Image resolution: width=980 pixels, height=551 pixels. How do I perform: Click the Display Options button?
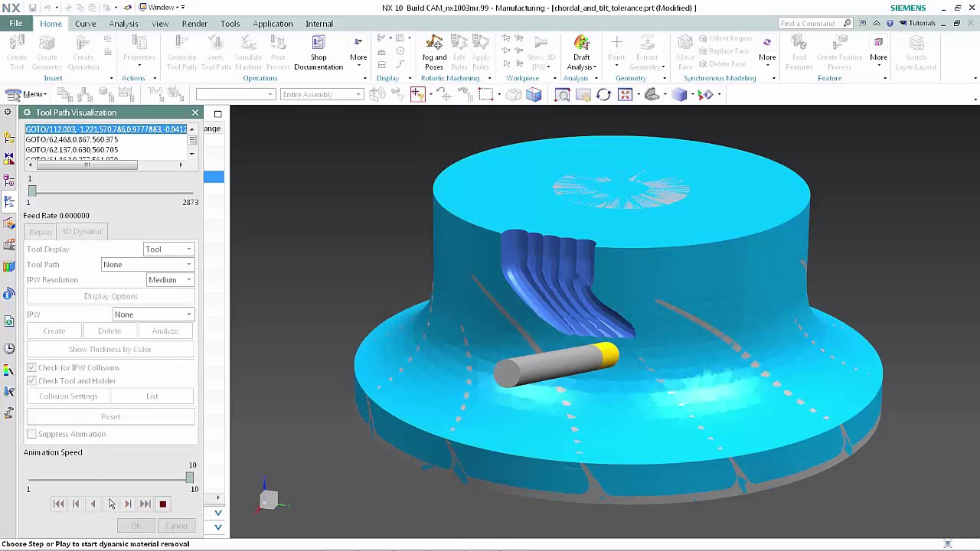[111, 296]
